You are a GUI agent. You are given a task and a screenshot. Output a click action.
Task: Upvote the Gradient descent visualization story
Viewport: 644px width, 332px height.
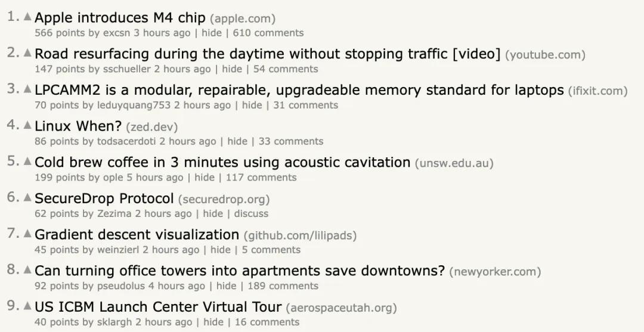(x=27, y=234)
